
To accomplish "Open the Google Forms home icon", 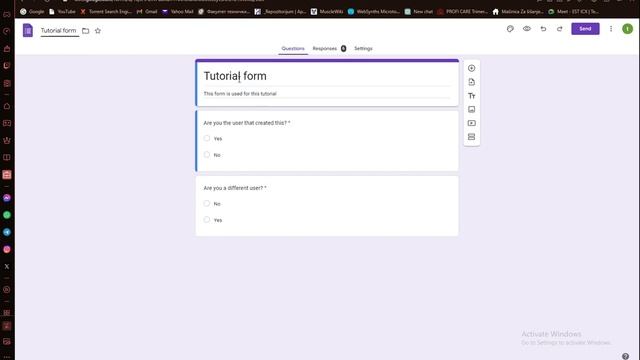I will coord(28,30).
